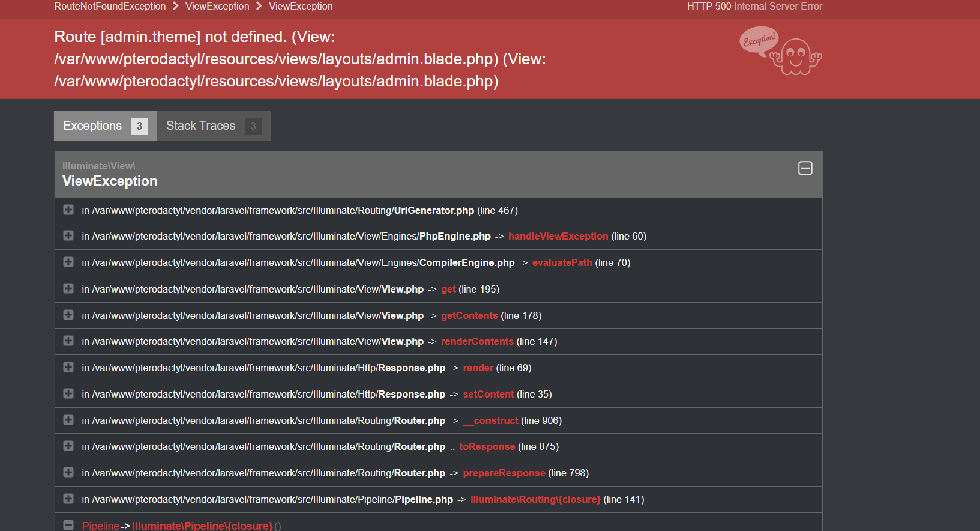Click RouteNotFoundException in the breadcrumb
This screenshot has height=531, width=980.
110,6
